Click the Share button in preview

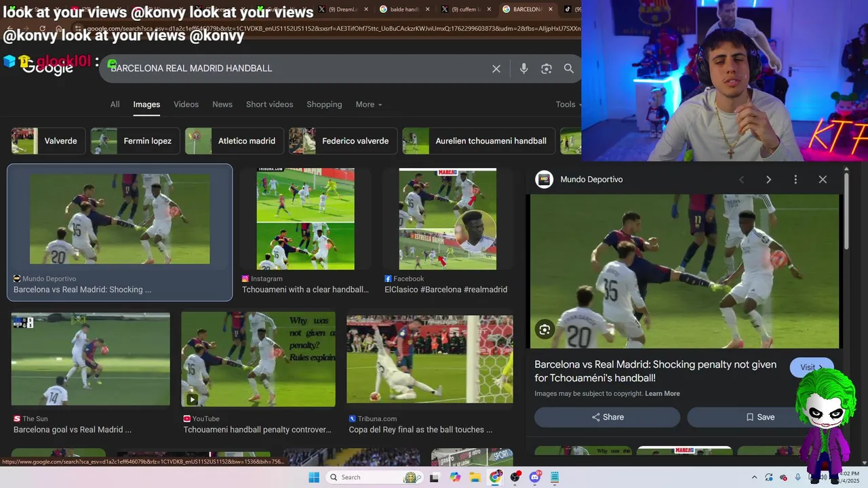click(607, 417)
